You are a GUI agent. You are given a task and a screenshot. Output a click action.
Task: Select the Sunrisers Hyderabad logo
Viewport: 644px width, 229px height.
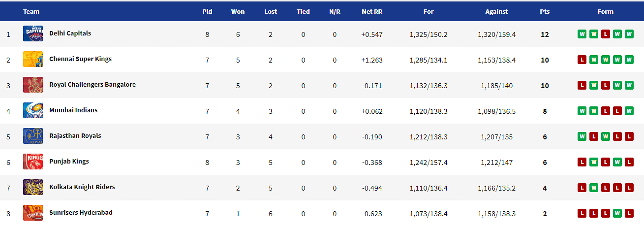pos(33,213)
